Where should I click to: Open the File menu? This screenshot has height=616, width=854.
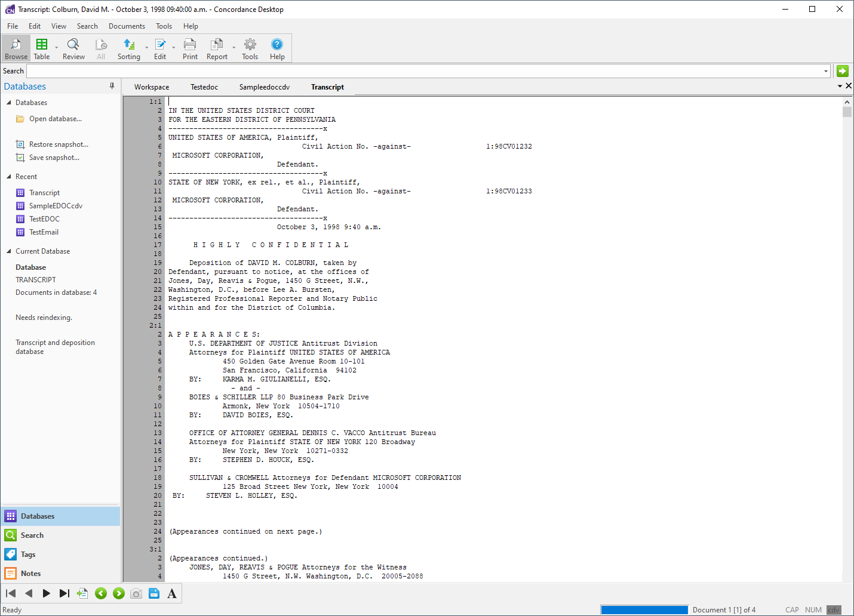pyautogui.click(x=13, y=26)
